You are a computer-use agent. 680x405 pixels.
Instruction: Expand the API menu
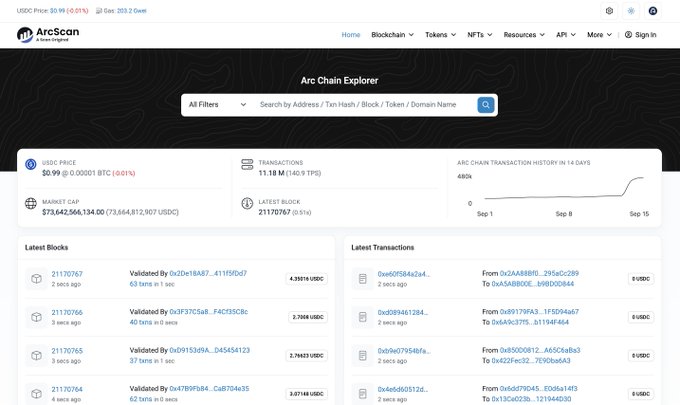click(x=566, y=35)
